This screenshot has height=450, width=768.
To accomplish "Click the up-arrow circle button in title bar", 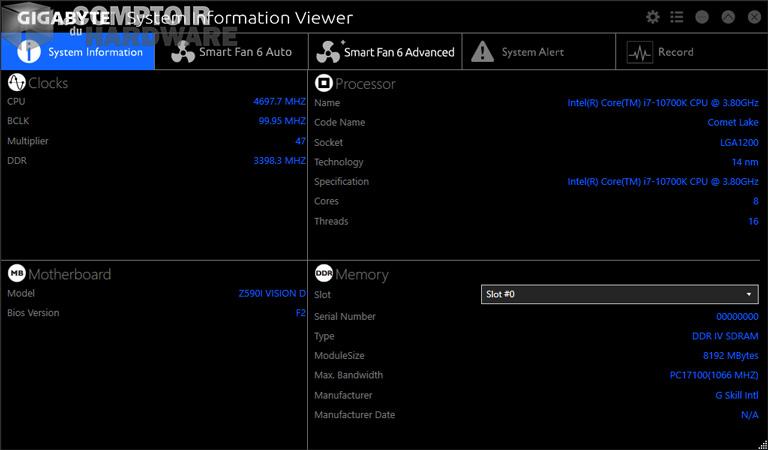I will pyautogui.click(x=729, y=17).
